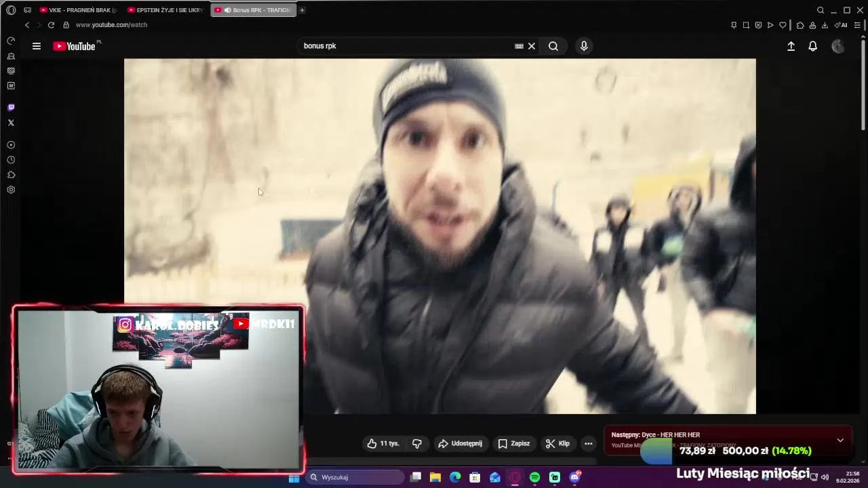Switch to the EPSTEIN ŻYJE tab
868x488 pixels.
point(165,10)
